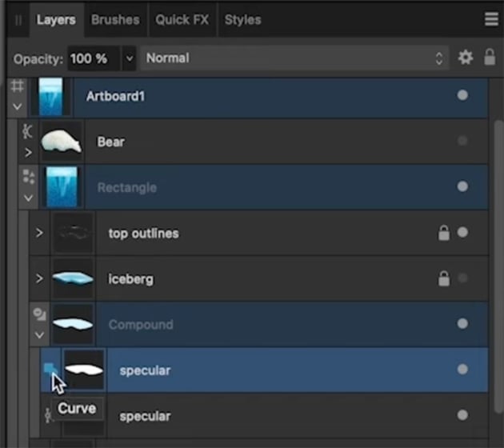
Task: Select the iceberg layer name
Action: coord(130,279)
